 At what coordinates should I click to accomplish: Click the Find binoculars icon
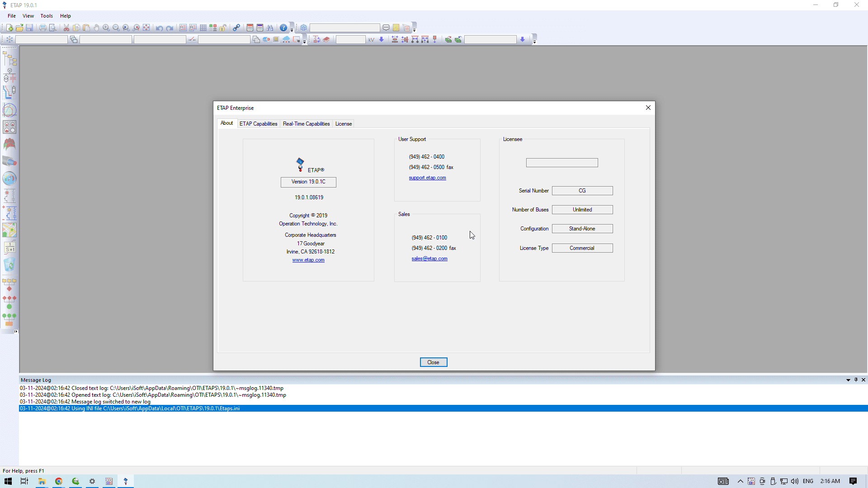click(270, 28)
